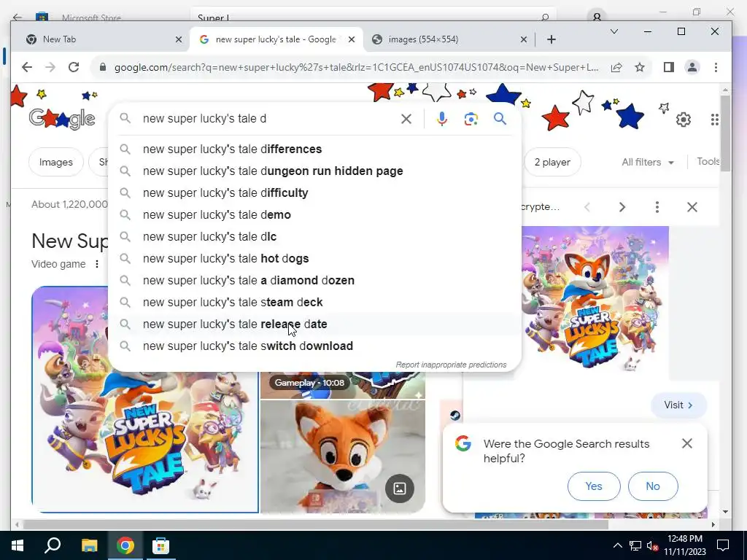Choose suggestion 'differences'
This screenshot has width=747, height=560.
314,149
